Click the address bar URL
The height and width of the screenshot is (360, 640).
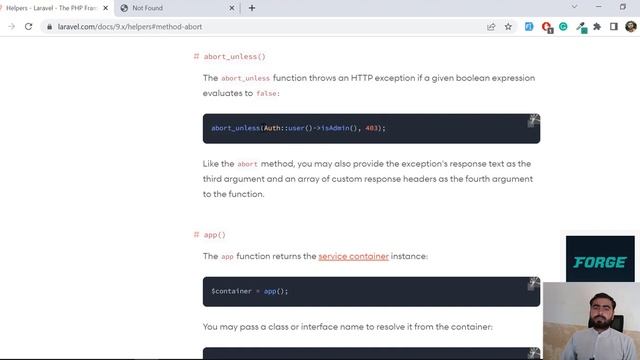pos(130,27)
